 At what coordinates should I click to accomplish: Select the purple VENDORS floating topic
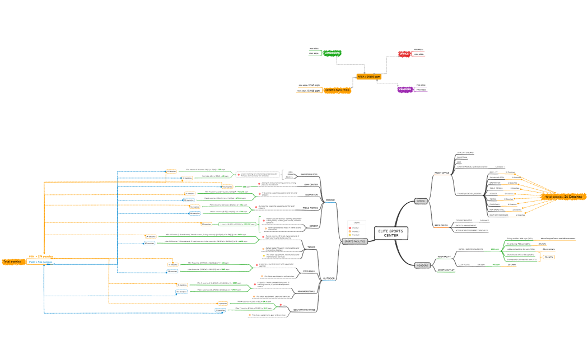405,89
